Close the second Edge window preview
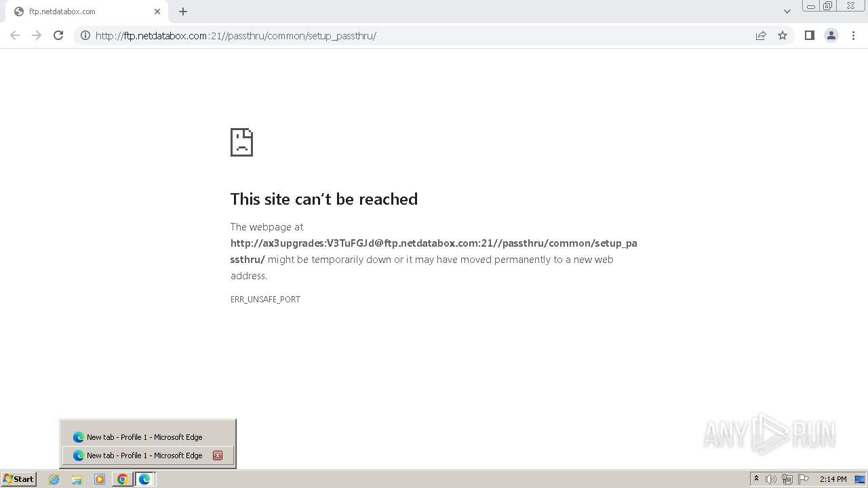868x488 pixels. tap(218, 455)
